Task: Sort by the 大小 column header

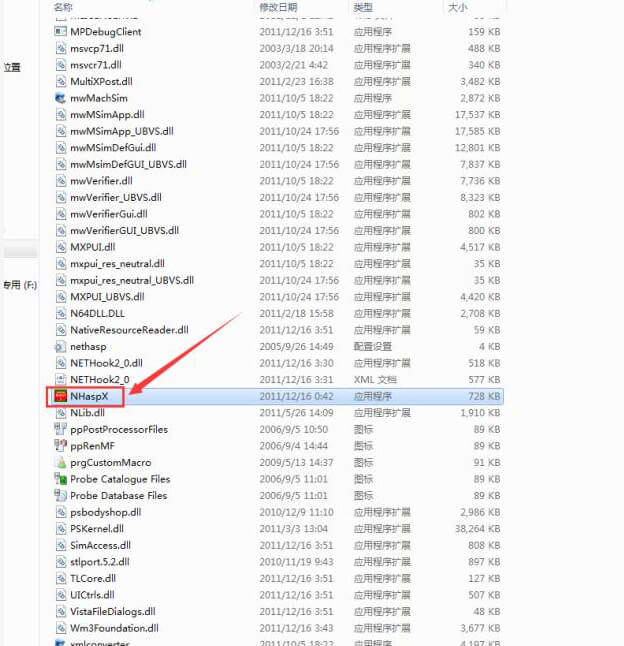Action: pos(458,7)
